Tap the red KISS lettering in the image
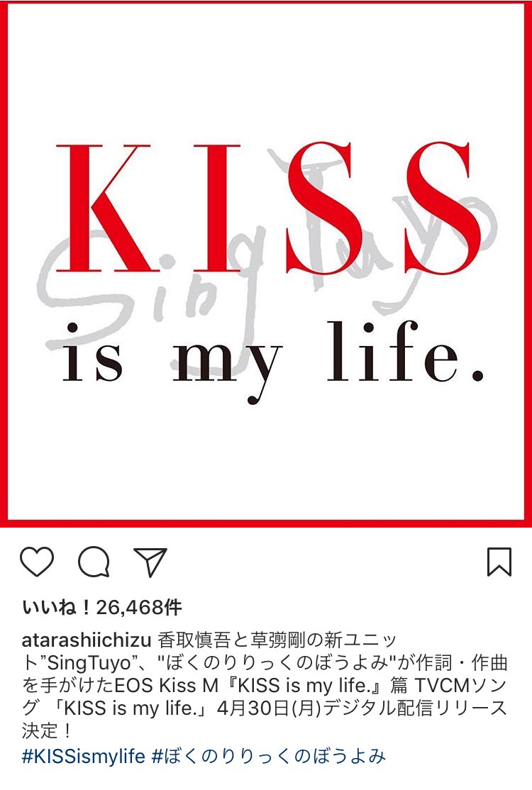 click(267, 208)
